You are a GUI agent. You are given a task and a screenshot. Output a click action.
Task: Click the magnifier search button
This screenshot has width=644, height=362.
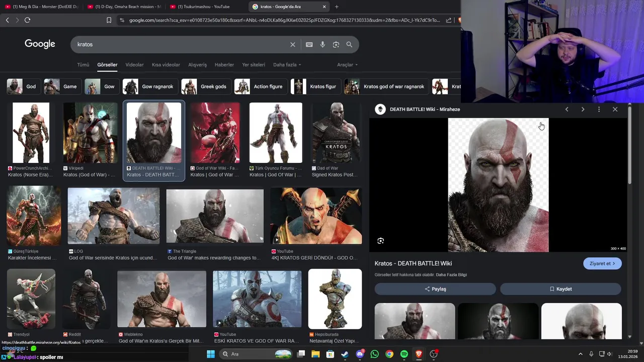click(349, 44)
